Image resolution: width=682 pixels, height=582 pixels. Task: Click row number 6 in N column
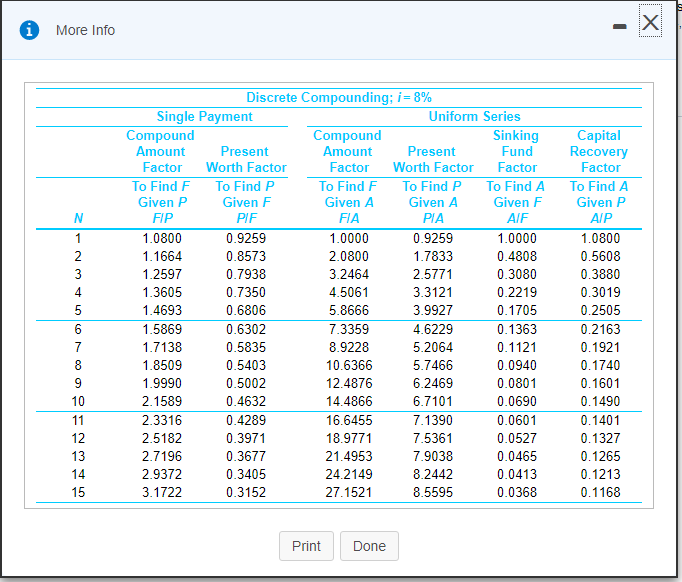coord(78,329)
